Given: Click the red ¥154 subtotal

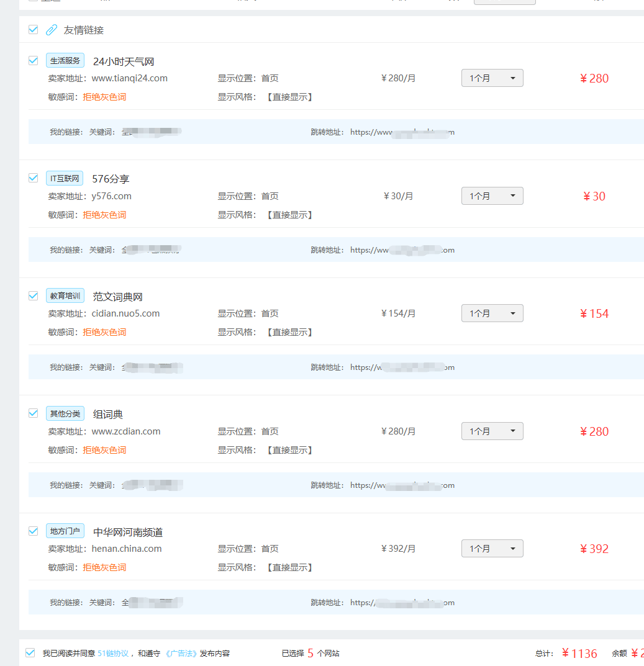Looking at the screenshot, I should coord(594,313).
